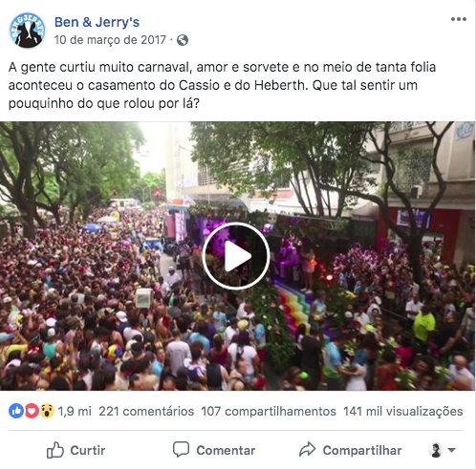Viewport: 476px width, 470px height.
Task: Click the Curtir thumbs-up icon
Action: (55, 450)
